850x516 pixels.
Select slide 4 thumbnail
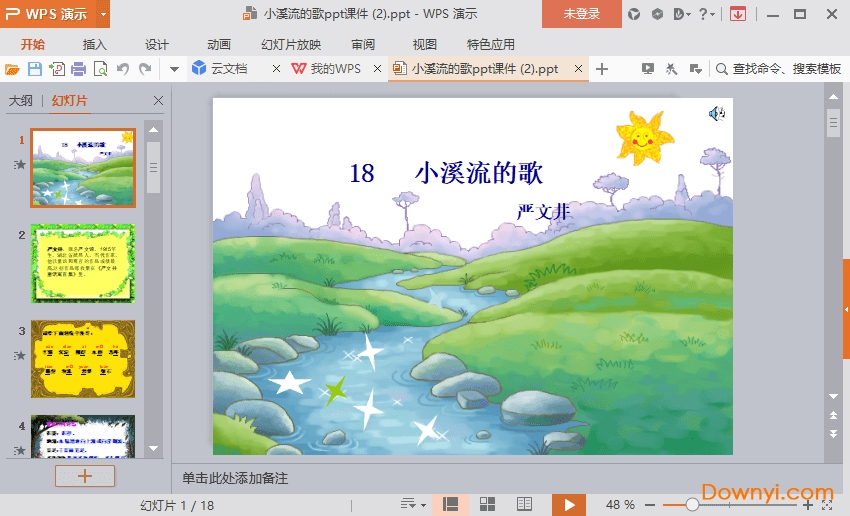(83, 436)
